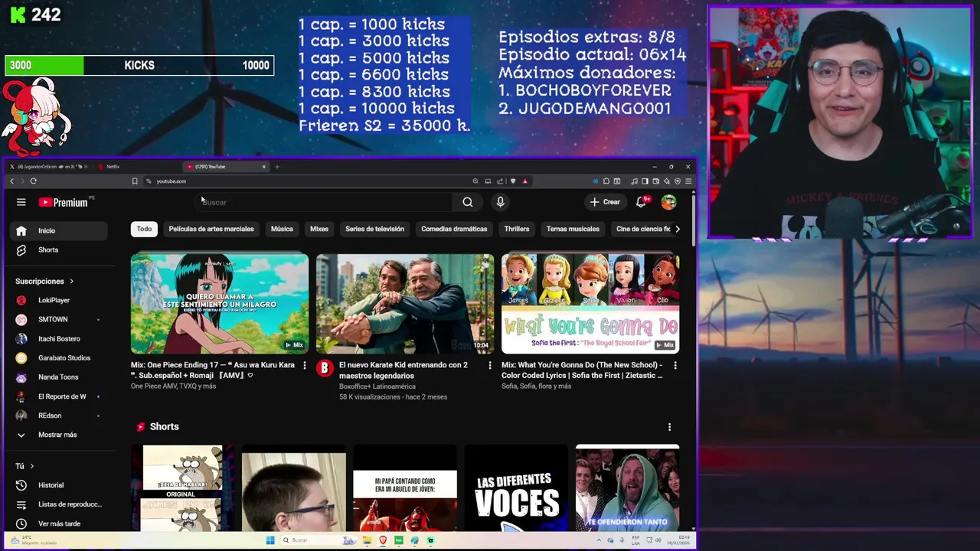Click the search magnifier button
The height and width of the screenshot is (551, 980).
[x=468, y=202]
